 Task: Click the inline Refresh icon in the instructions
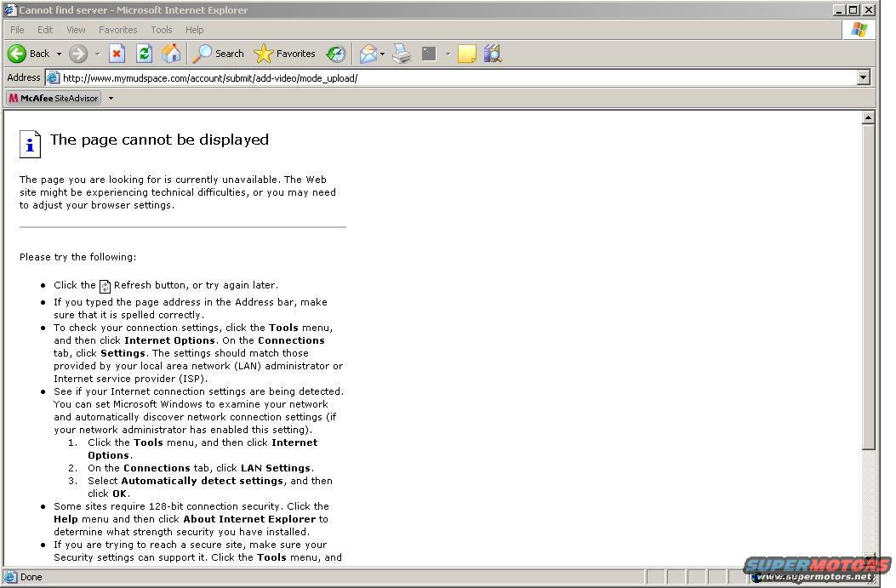click(x=106, y=286)
